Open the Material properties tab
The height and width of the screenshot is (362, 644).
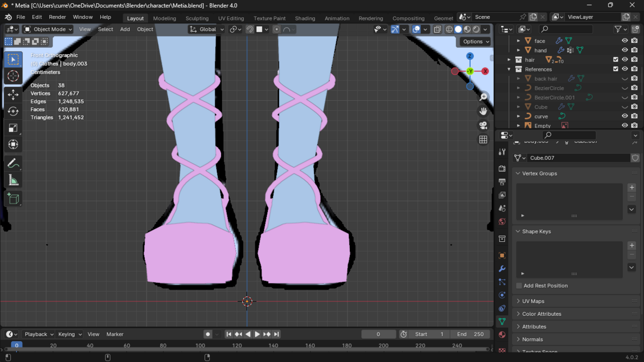coord(502,335)
